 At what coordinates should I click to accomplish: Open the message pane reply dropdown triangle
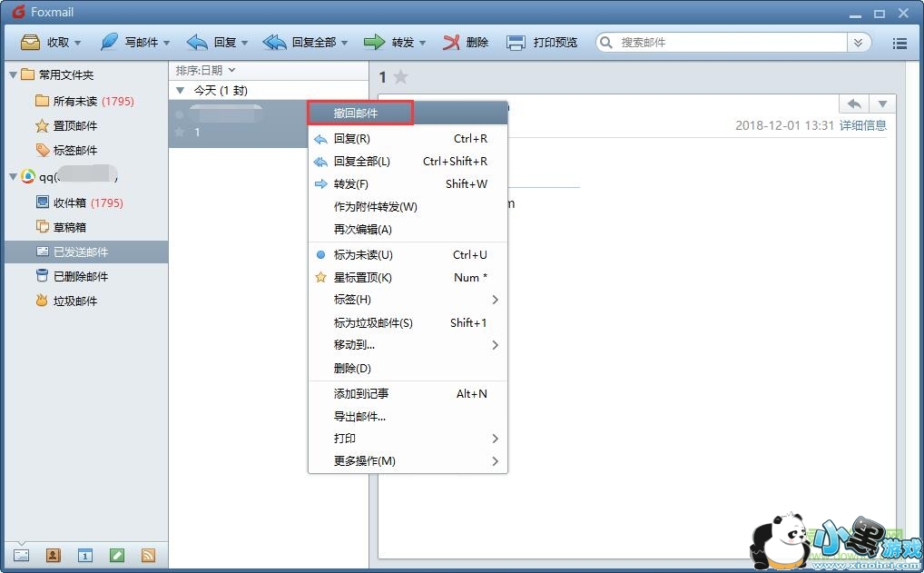(x=882, y=104)
